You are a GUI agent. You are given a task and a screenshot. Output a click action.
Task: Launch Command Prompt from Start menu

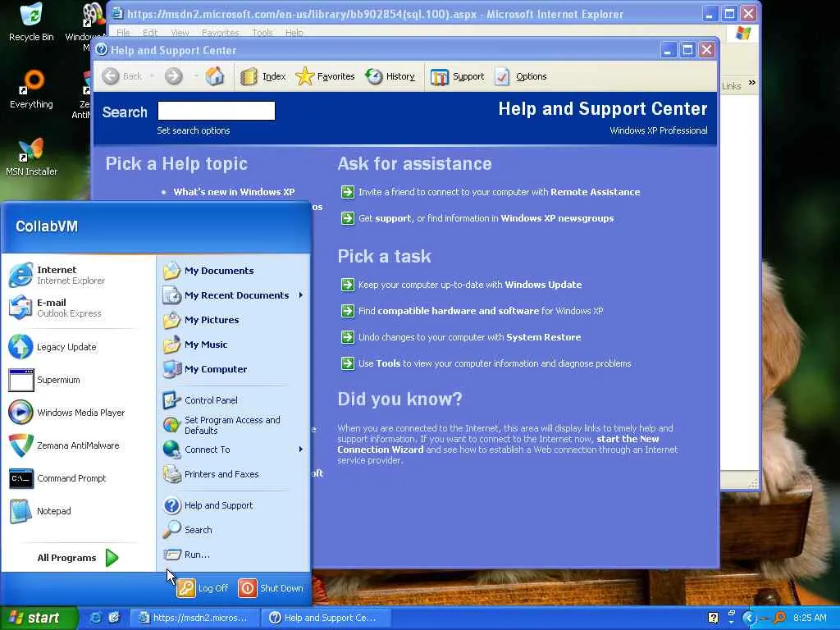pyautogui.click(x=78, y=478)
